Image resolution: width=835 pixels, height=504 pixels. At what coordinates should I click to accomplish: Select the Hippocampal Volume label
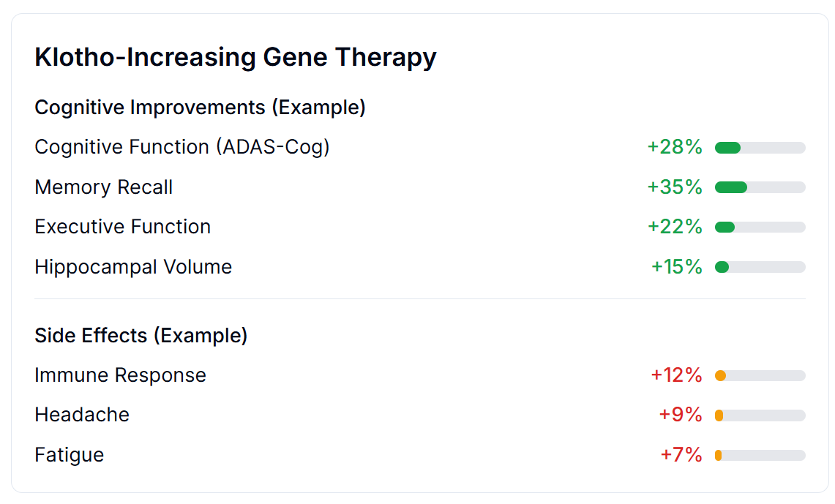[133, 267]
